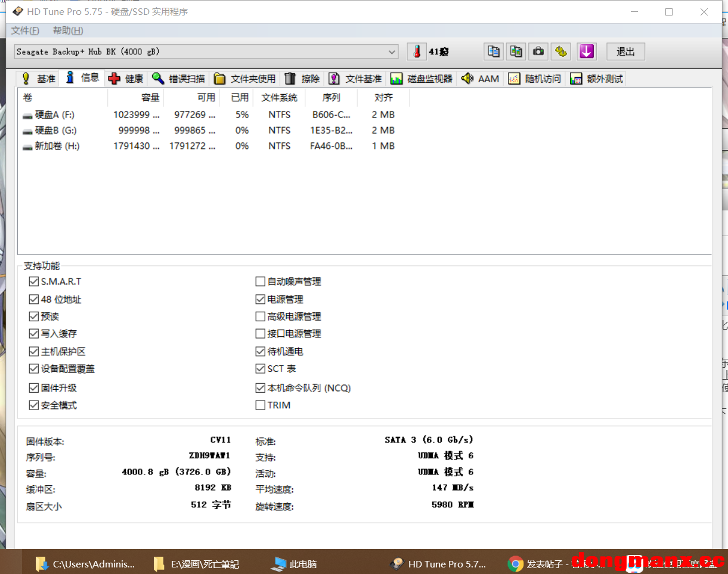The height and width of the screenshot is (574, 728).
Task: Switch to the 错误扫描 tab
Action: tap(178, 79)
